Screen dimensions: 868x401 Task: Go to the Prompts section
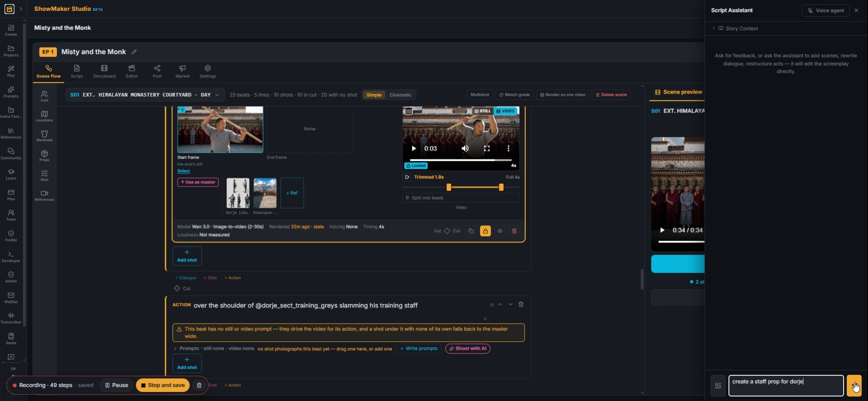coord(11,92)
